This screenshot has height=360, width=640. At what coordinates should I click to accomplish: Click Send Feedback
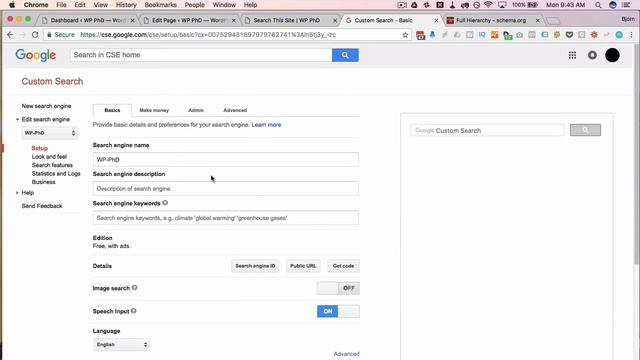click(42, 206)
